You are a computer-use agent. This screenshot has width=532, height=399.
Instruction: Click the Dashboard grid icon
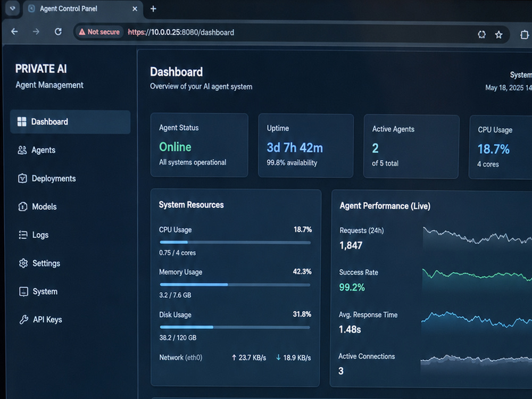point(22,122)
